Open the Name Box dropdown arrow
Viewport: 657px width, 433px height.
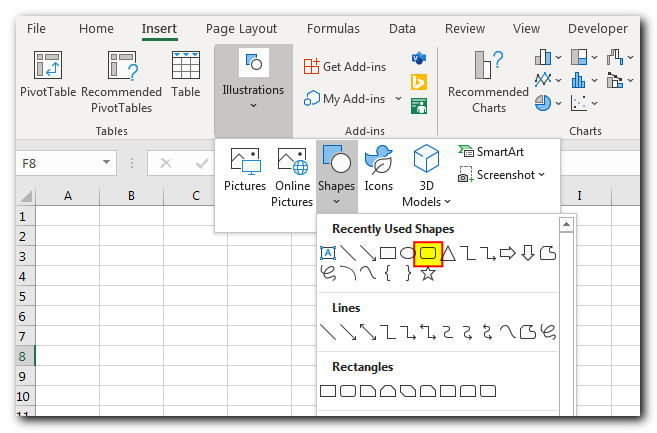106,163
